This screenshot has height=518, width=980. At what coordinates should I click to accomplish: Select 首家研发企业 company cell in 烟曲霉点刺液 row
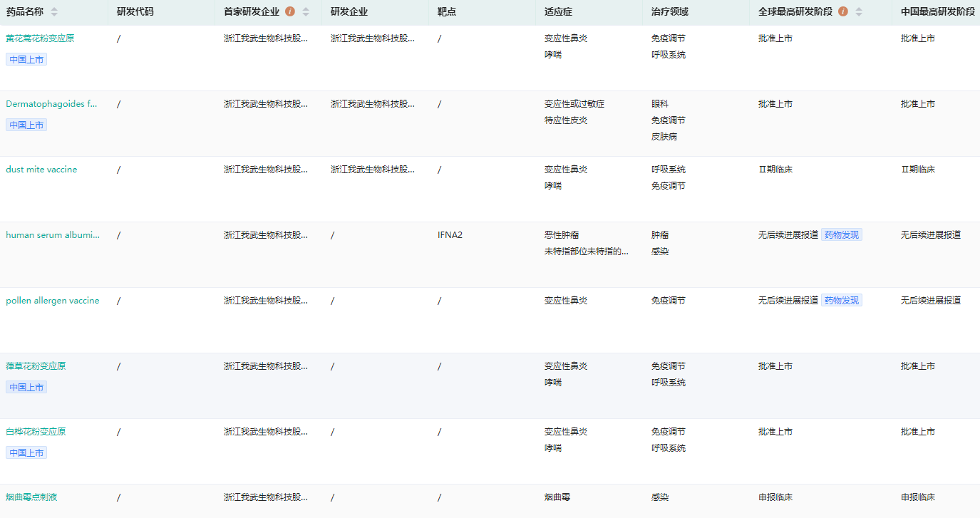tap(266, 497)
